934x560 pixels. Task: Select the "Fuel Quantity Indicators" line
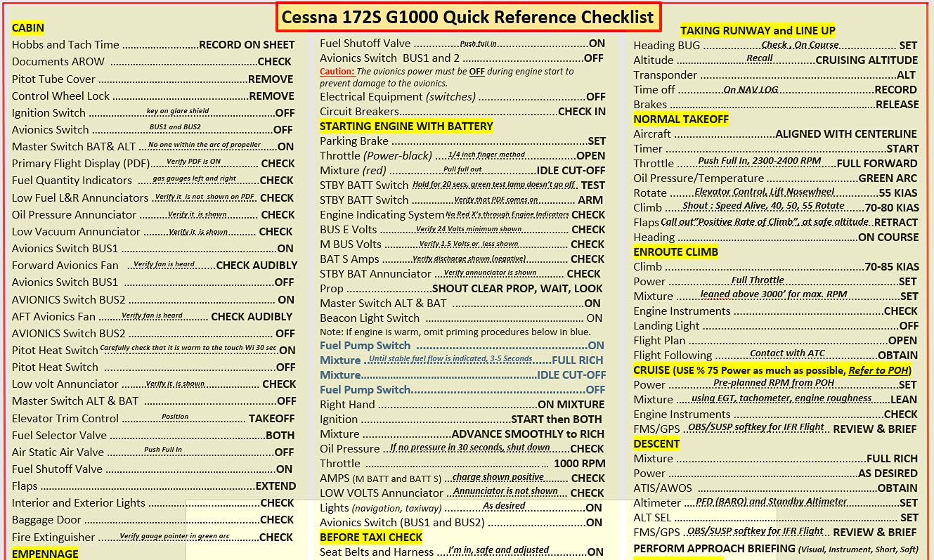(153, 181)
